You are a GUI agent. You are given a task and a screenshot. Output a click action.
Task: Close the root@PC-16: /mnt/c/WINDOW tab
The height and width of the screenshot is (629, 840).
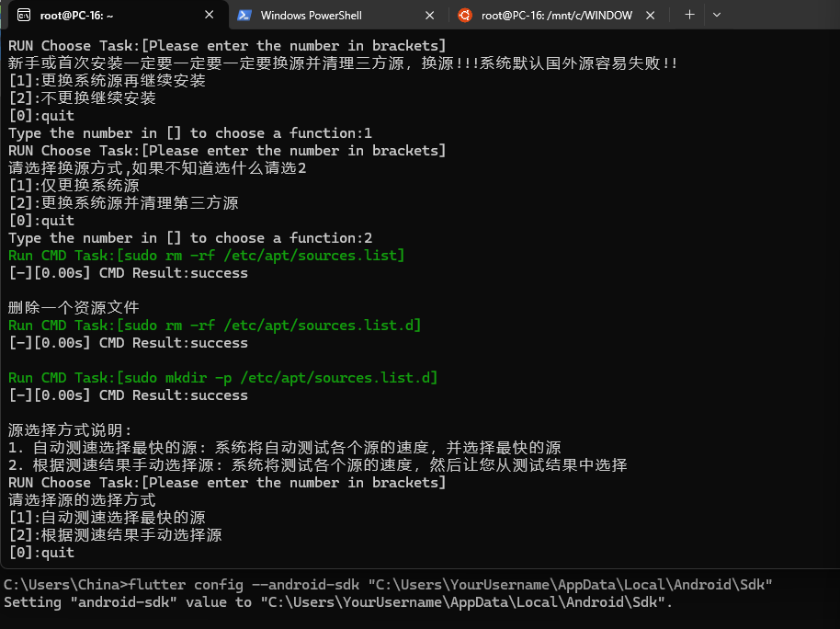[651, 16]
